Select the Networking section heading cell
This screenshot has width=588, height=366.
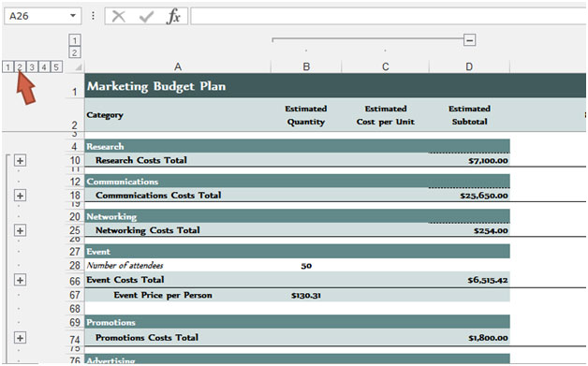pos(178,216)
